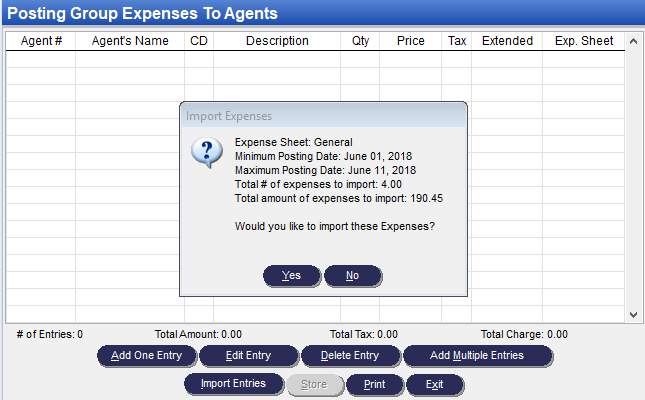Select the Exp. Sheet column header
The image size is (645, 400).
click(x=583, y=41)
